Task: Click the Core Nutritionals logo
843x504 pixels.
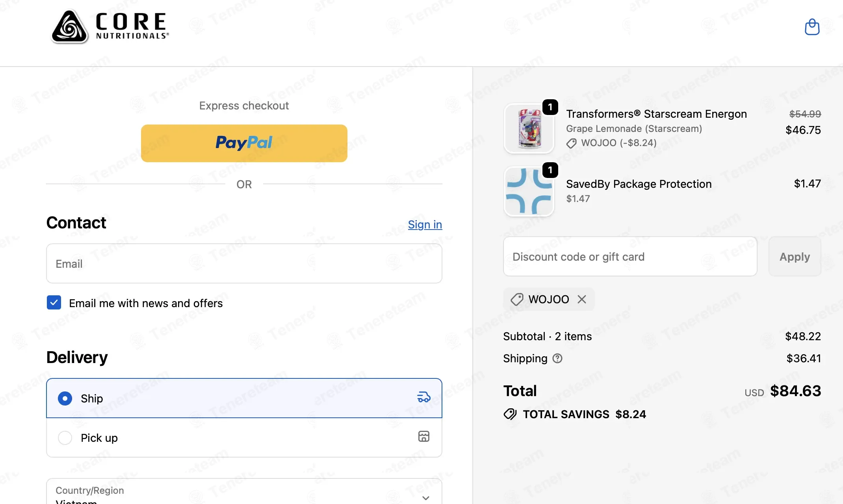Action: pyautogui.click(x=110, y=27)
